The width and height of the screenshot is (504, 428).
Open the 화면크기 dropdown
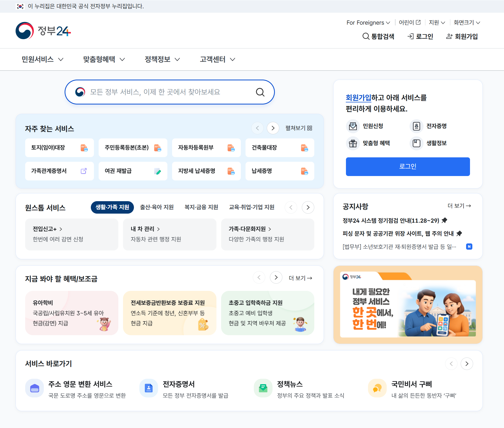[467, 23]
